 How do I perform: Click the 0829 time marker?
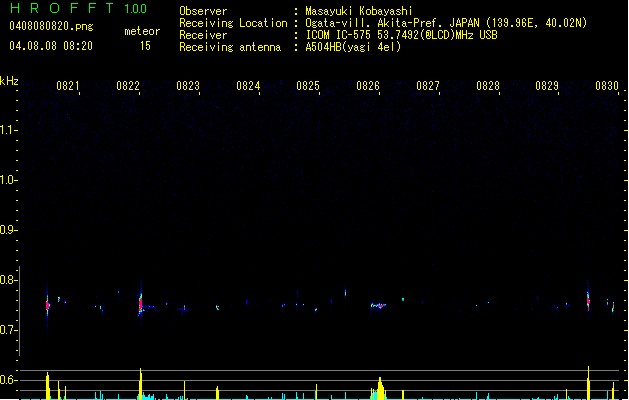point(547,86)
